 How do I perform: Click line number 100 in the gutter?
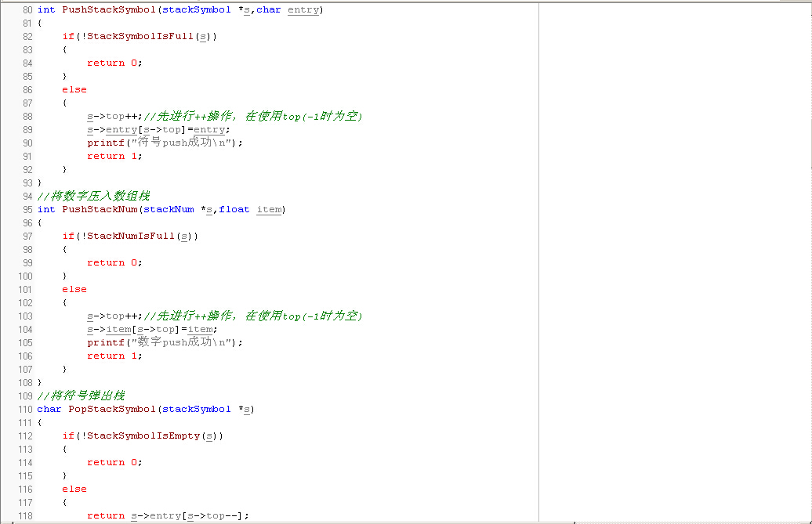[25, 276]
